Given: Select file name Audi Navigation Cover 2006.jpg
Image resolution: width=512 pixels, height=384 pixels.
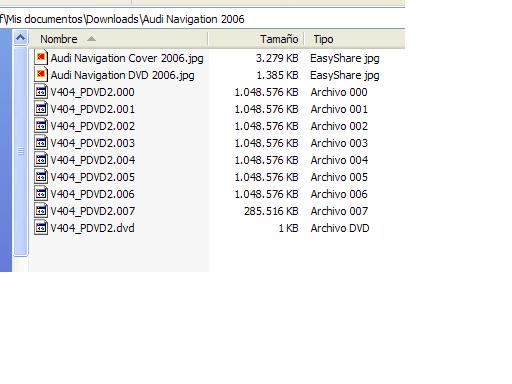Looking at the screenshot, I should [x=127, y=58].
